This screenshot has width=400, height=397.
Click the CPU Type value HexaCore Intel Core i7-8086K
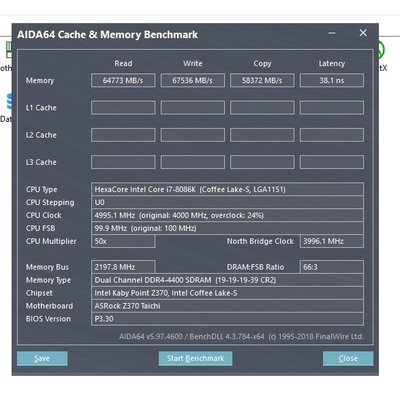pyautogui.click(x=227, y=189)
